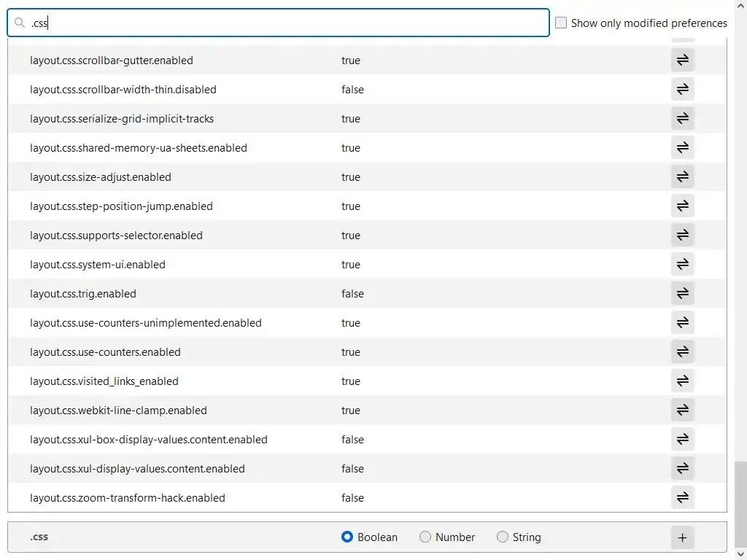Flip the layout.css.size-adjust.enabled toggle icon
747x560 pixels.
(x=683, y=176)
